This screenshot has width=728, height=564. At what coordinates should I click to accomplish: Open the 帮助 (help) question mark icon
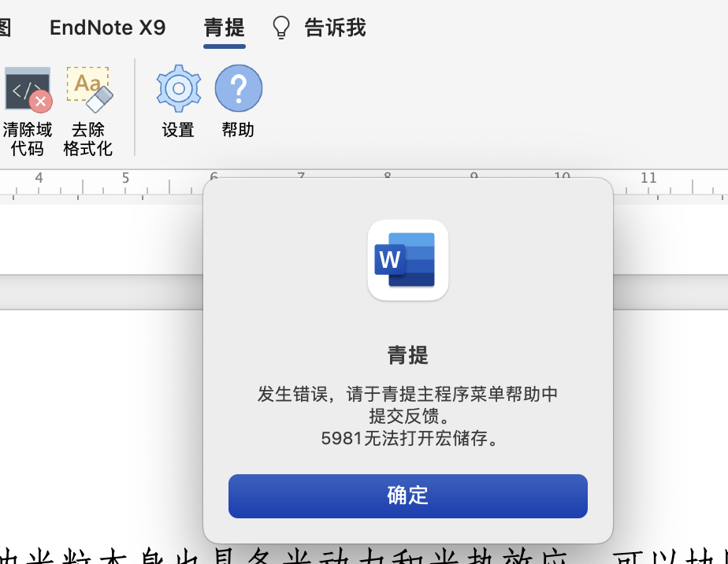click(x=239, y=88)
